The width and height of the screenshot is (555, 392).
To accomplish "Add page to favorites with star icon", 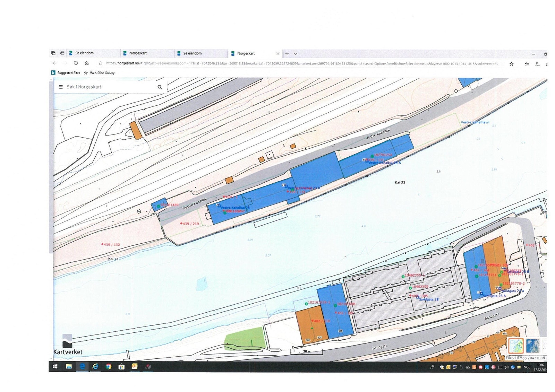I will tap(511, 64).
